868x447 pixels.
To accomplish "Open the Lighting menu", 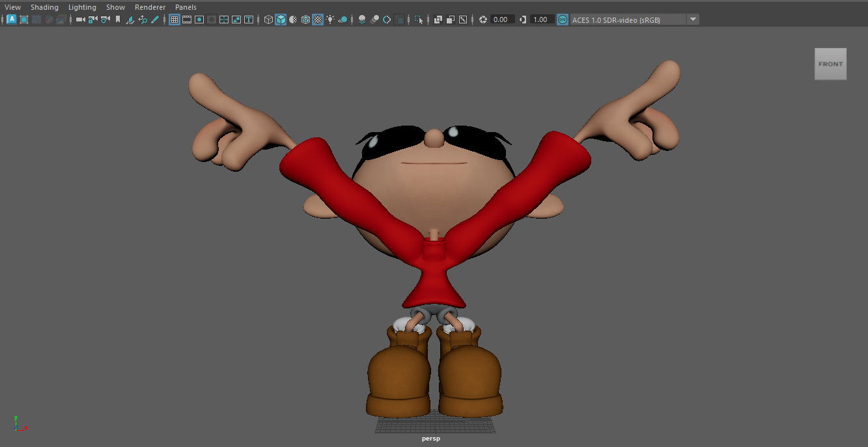I will pos(82,7).
